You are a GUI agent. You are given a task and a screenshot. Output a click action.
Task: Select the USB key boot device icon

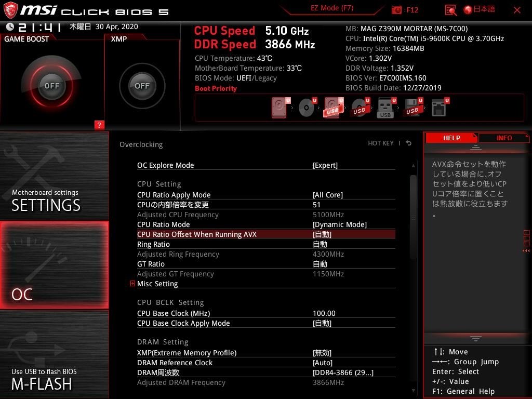click(x=387, y=108)
